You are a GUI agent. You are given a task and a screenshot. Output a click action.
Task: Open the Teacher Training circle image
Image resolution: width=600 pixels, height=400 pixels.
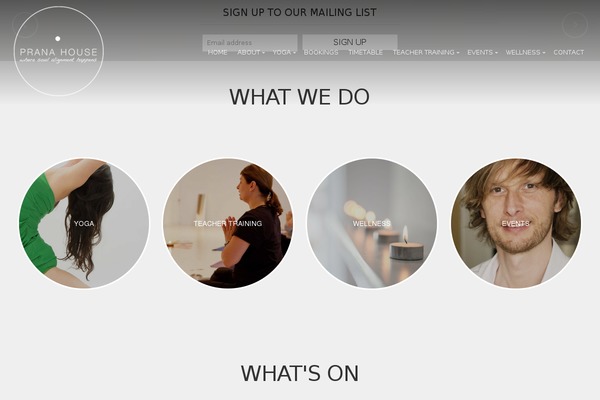(228, 223)
